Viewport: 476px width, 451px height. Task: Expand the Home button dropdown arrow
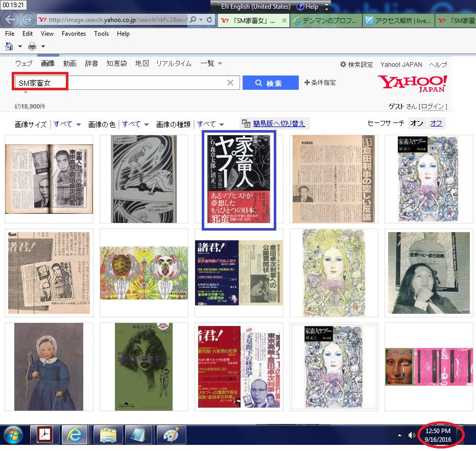20,46
